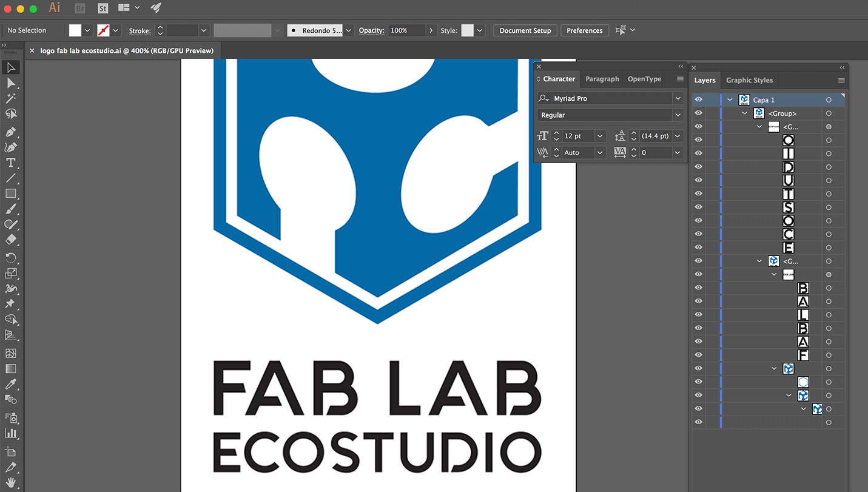Hide the letter T path layer
This screenshot has width=868, height=492.
pos(699,194)
